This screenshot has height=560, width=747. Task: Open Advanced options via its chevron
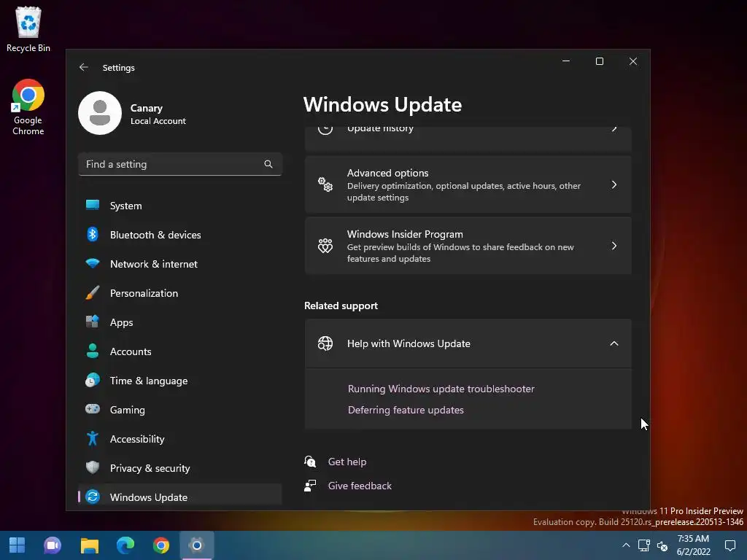click(614, 184)
